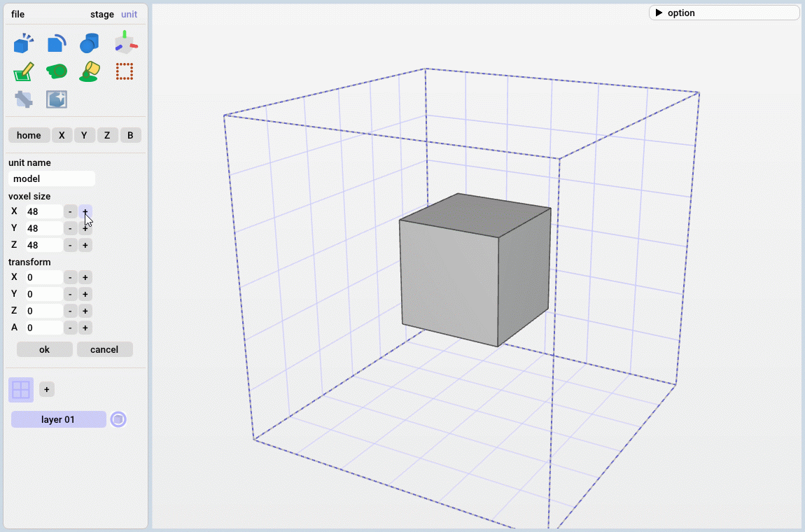
Task: Set view along the Z axis
Action: (107, 136)
